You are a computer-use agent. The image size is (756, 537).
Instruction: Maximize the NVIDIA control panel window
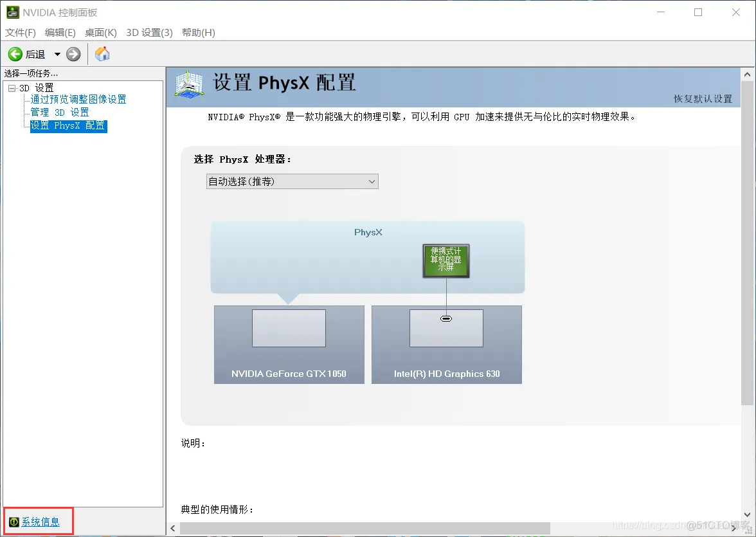[697, 12]
